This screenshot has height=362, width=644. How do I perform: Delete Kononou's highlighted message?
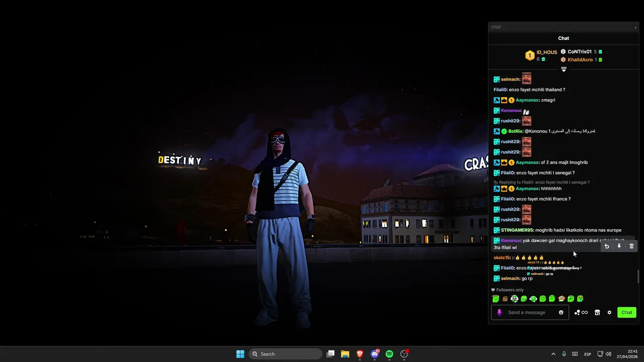click(x=631, y=246)
